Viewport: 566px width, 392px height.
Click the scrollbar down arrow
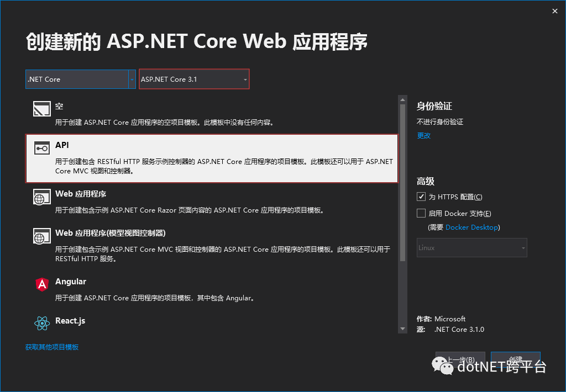pos(403,329)
